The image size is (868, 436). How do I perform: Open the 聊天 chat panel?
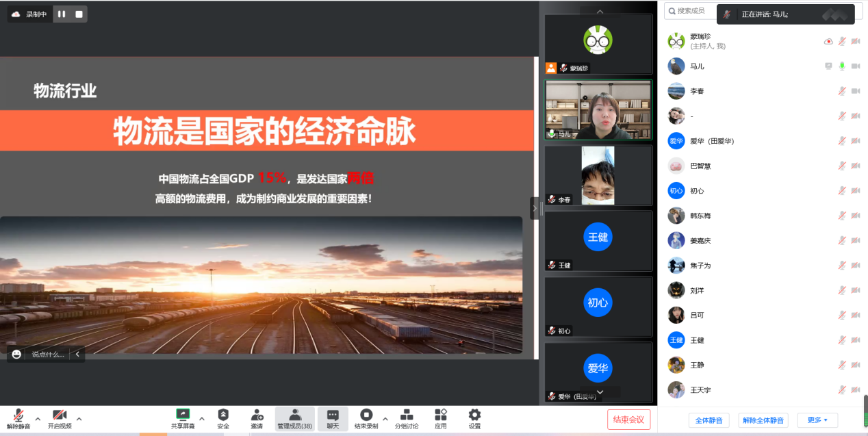pyautogui.click(x=333, y=418)
